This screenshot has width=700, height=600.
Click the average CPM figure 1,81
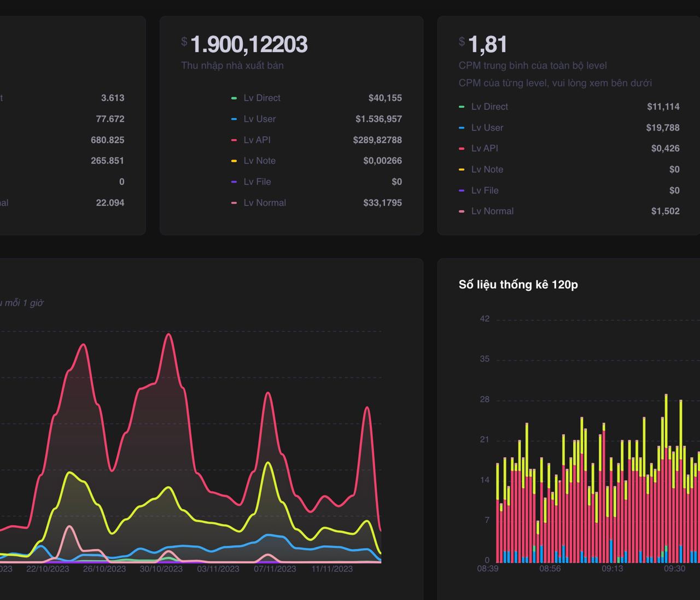(x=488, y=44)
